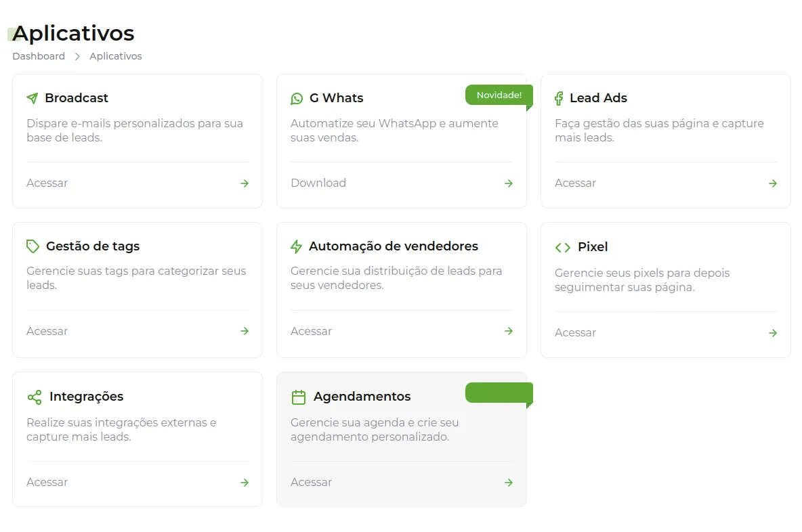
Task: Click the arrow icon in Broadcast card
Action: [245, 183]
